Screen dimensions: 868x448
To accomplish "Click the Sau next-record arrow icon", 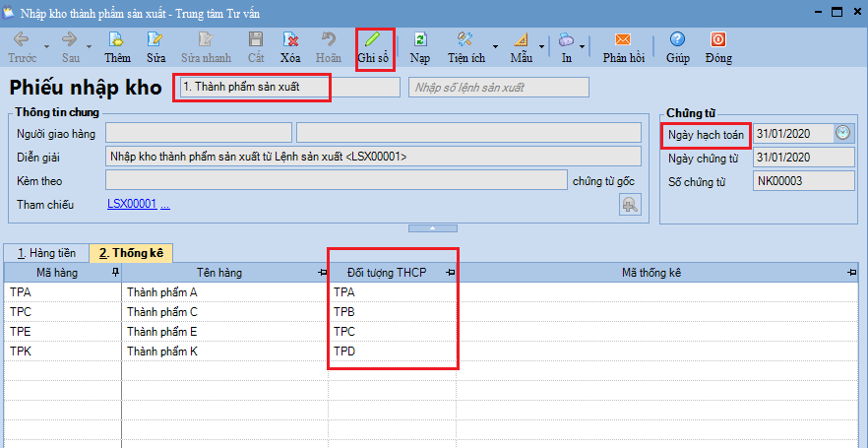I will [70, 39].
